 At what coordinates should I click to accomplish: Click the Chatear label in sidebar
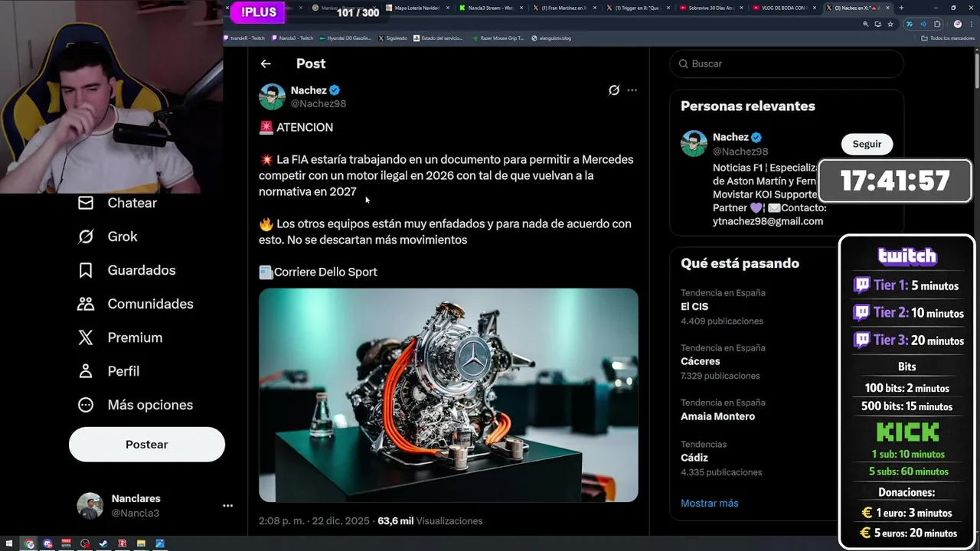point(132,203)
